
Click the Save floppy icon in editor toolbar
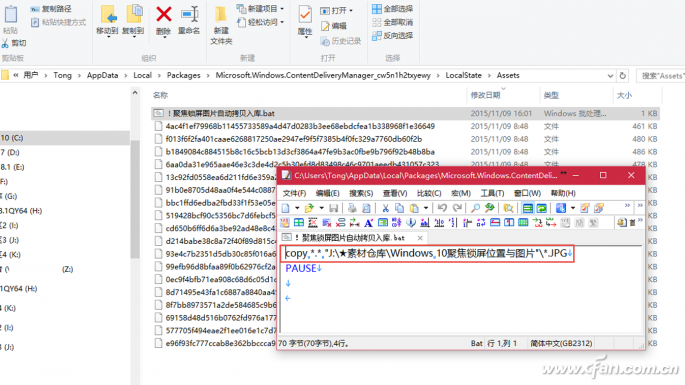coord(333,208)
